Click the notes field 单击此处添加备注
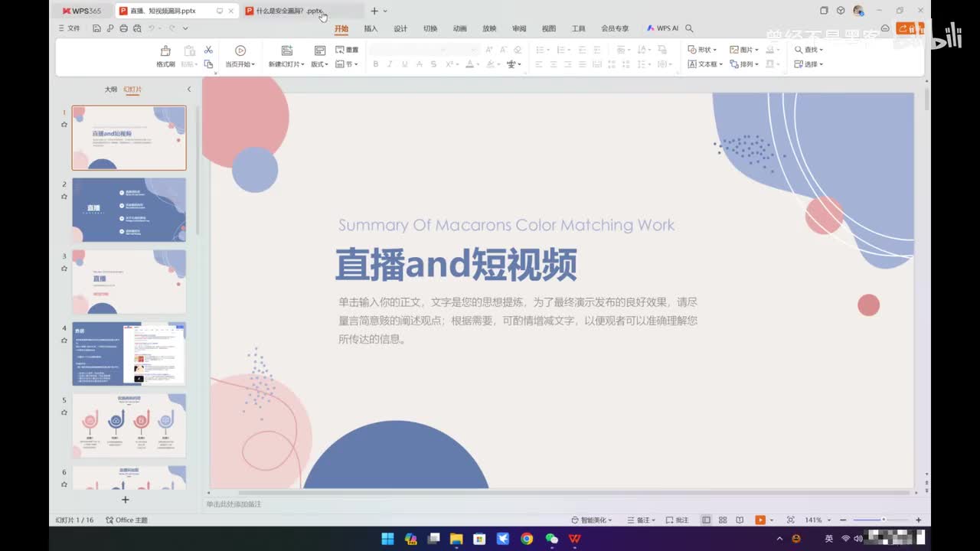This screenshot has width=980, height=551. [x=234, y=504]
